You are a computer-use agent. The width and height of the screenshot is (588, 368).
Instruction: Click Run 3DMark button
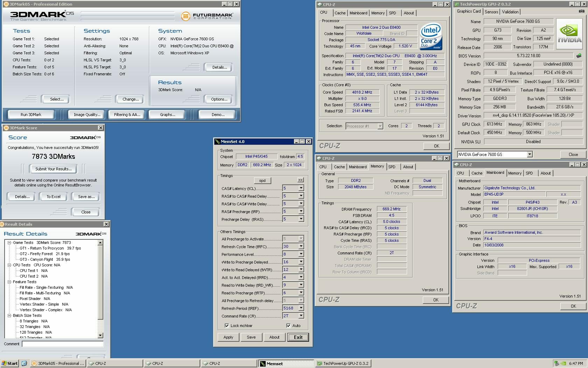[x=31, y=115]
